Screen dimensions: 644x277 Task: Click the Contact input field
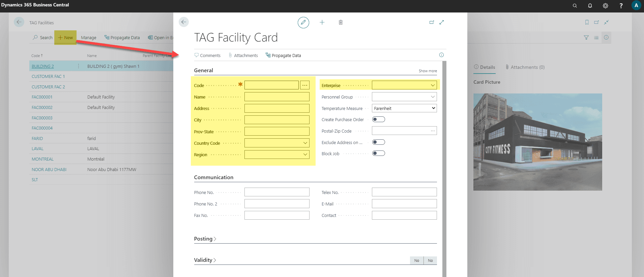pyautogui.click(x=404, y=215)
